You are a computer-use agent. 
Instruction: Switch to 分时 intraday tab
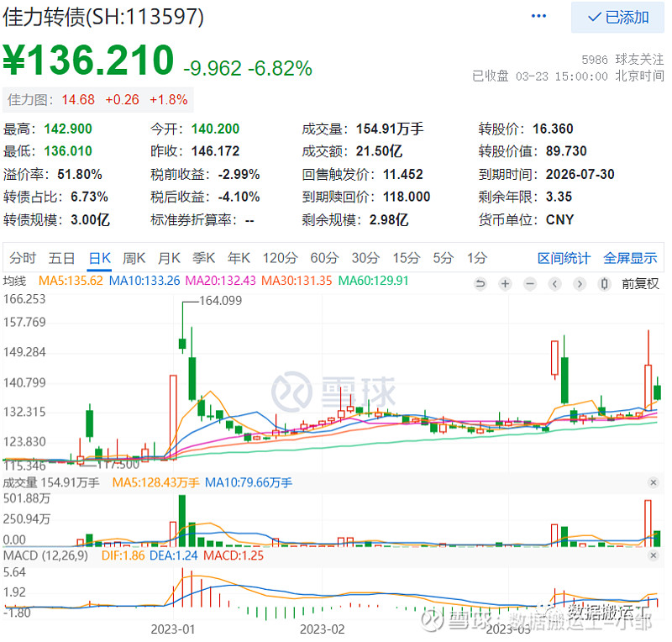click(x=23, y=258)
